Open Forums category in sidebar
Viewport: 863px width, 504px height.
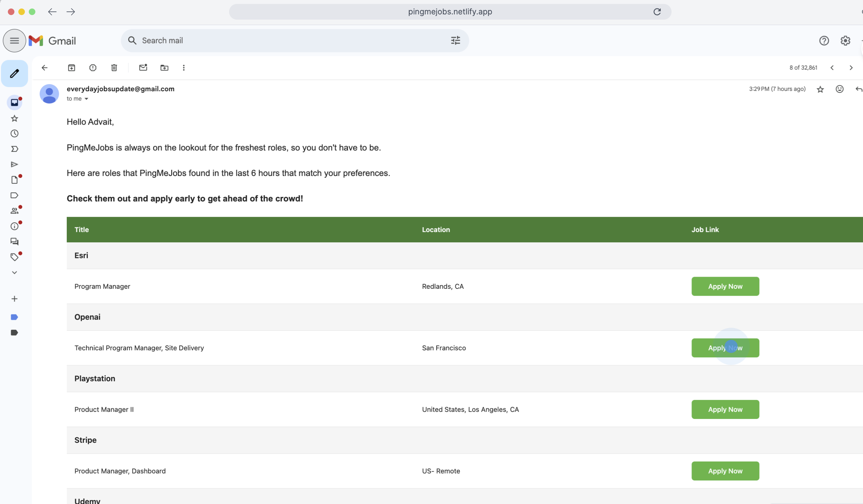pos(14,242)
